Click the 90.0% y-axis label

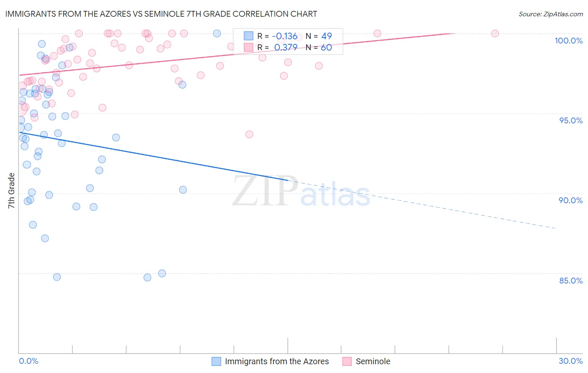[571, 200]
